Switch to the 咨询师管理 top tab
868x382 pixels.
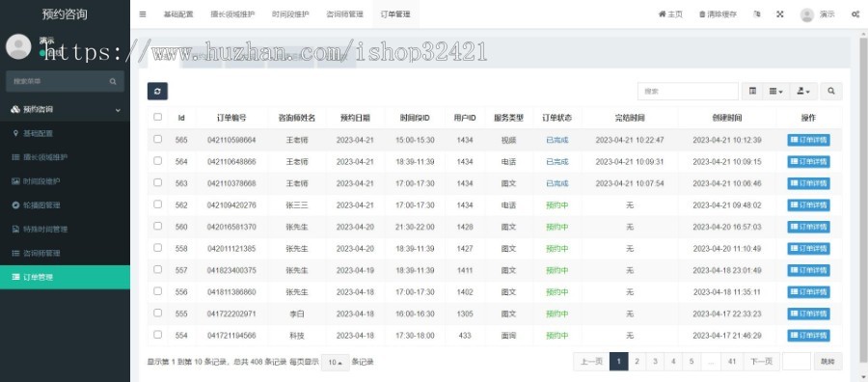[344, 14]
